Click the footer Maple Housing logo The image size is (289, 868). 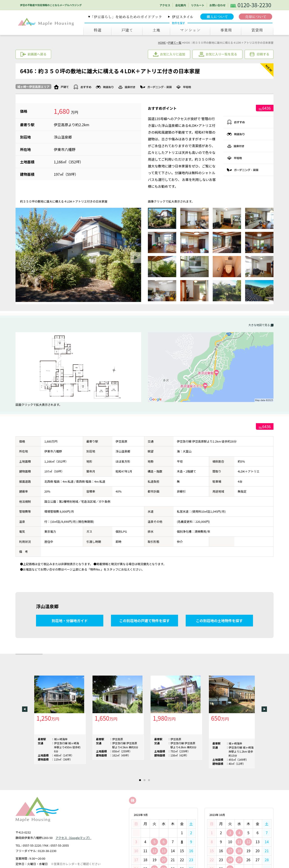click(37, 809)
